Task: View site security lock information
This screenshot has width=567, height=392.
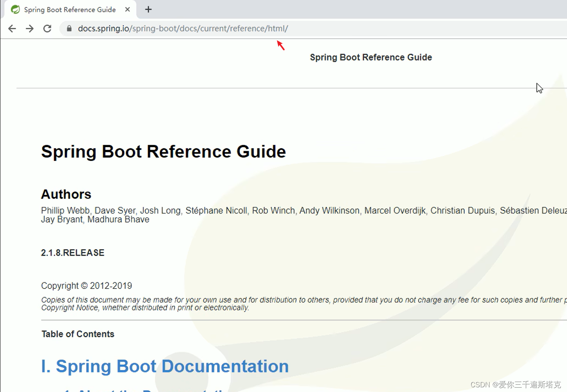Action: click(69, 29)
